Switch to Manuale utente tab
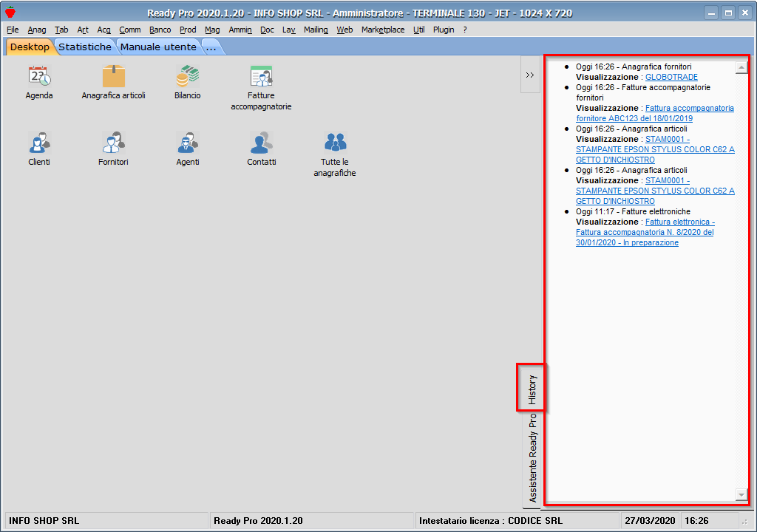Image resolution: width=757 pixels, height=532 pixels. tap(158, 47)
